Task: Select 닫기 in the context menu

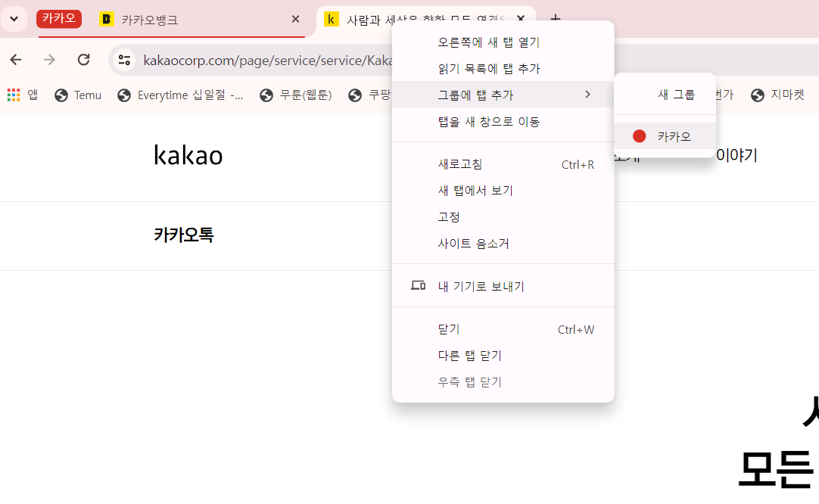Action: coord(503,329)
